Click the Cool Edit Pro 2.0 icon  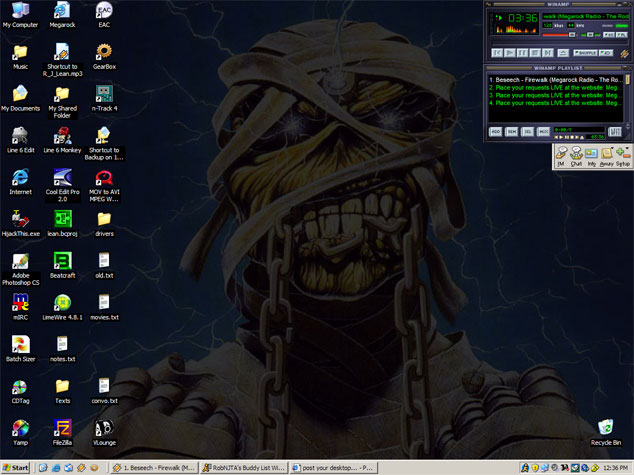62,179
